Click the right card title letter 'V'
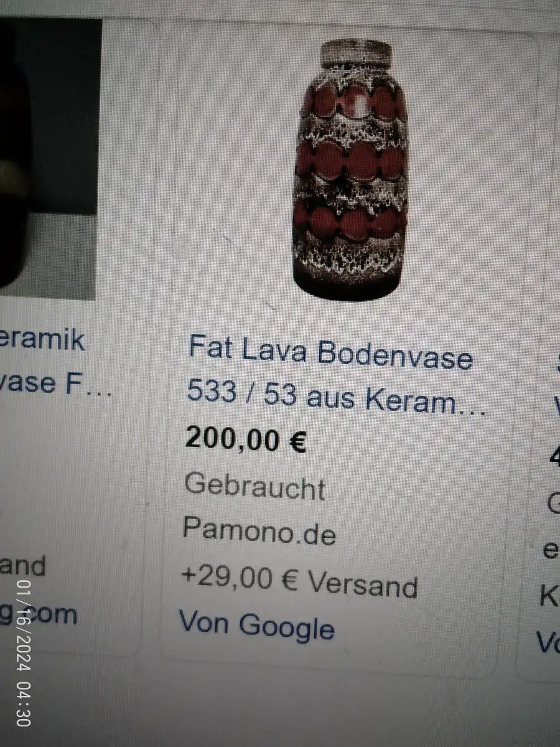 coord(555,409)
